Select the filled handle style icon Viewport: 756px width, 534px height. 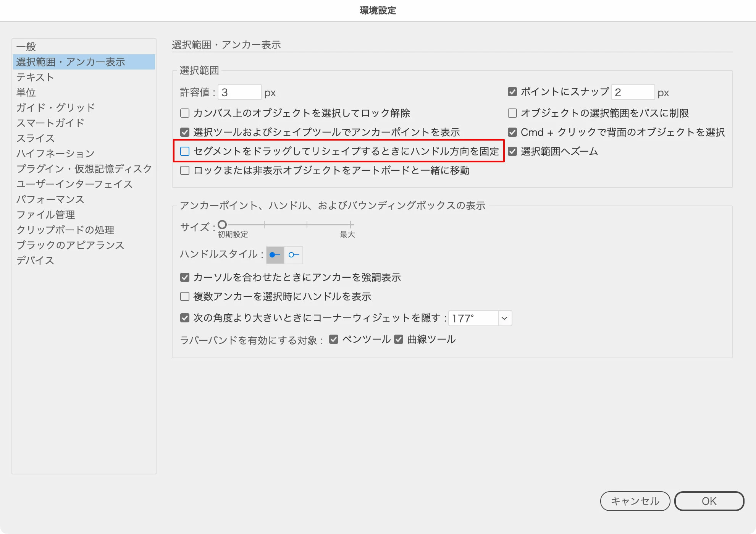(x=275, y=255)
